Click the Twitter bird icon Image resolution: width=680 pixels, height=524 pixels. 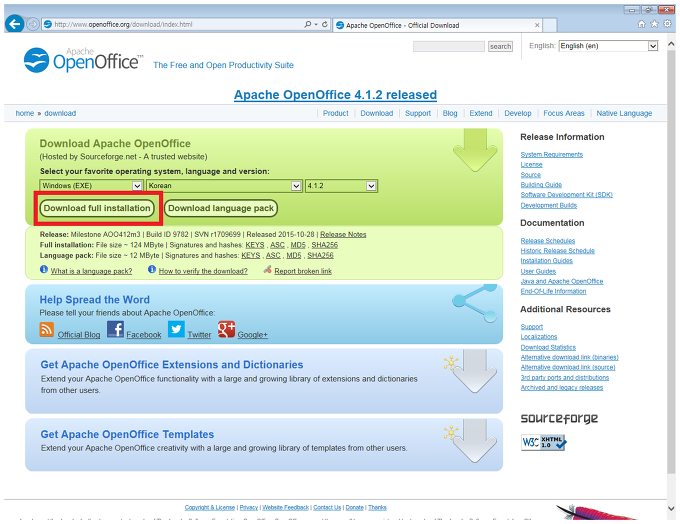click(176, 329)
